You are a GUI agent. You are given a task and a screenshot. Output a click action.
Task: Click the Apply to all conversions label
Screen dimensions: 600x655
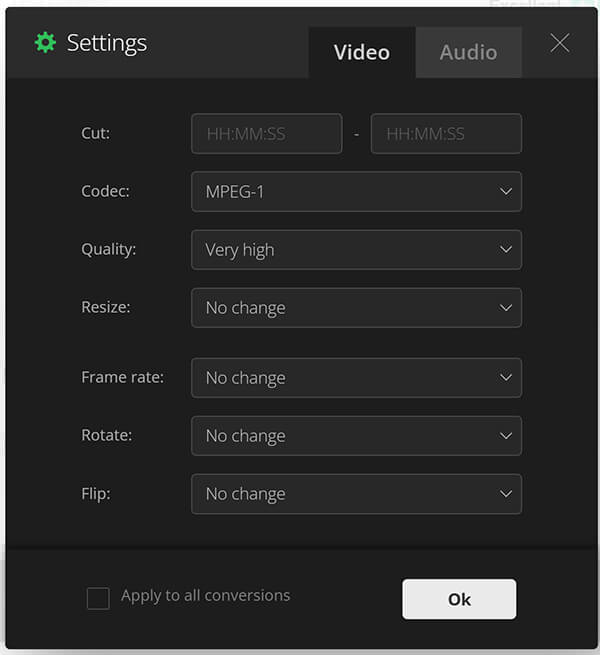click(206, 596)
